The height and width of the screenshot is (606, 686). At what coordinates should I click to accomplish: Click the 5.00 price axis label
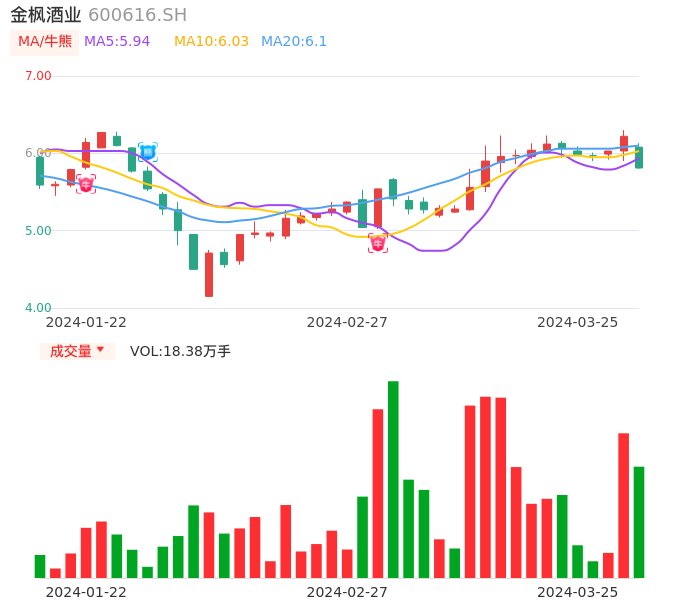pyautogui.click(x=38, y=231)
